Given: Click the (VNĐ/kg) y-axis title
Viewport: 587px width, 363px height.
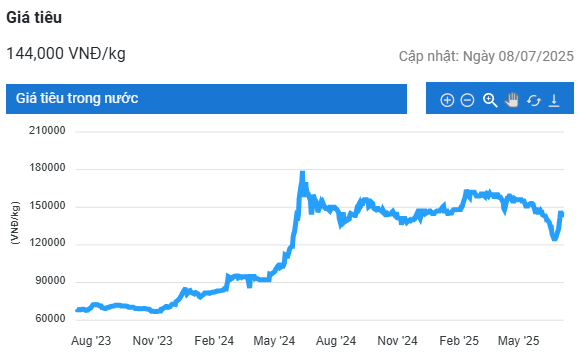Looking at the screenshot, I should (15, 223).
